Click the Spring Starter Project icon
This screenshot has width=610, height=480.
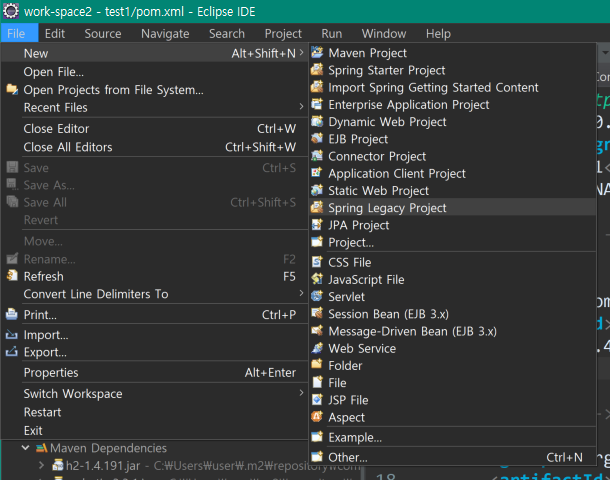317,70
